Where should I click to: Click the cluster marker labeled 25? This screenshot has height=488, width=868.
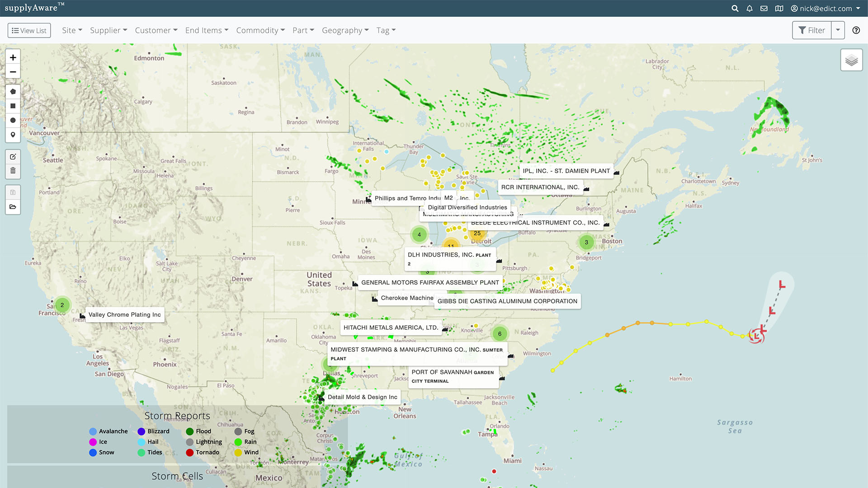click(x=477, y=234)
